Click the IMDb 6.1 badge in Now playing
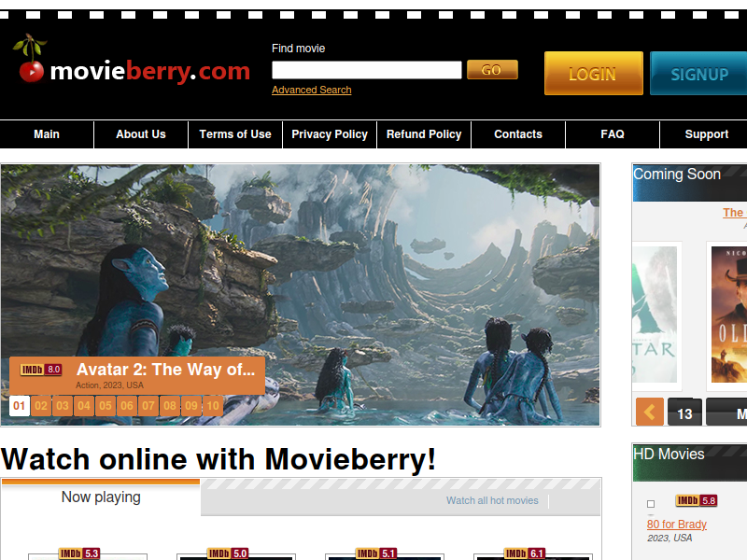This screenshot has height=560, width=747. coord(525,553)
